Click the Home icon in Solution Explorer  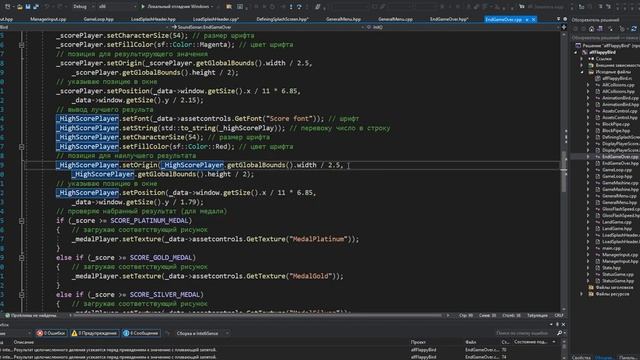[x=591, y=29]
